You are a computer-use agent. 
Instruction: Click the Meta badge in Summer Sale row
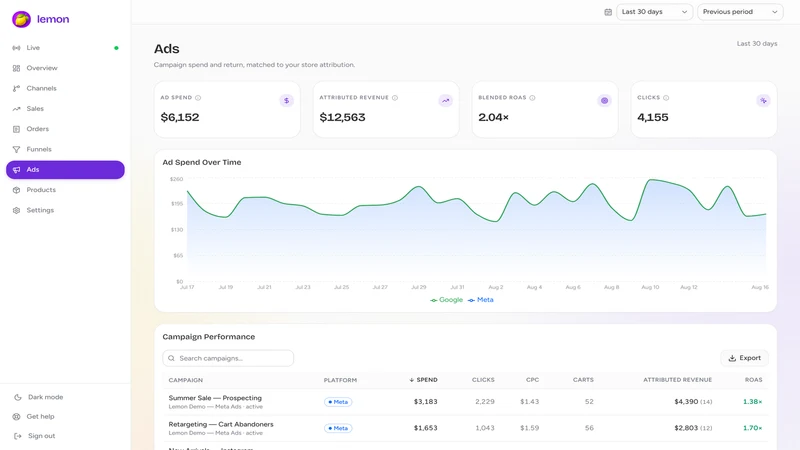tap(338, 402)
